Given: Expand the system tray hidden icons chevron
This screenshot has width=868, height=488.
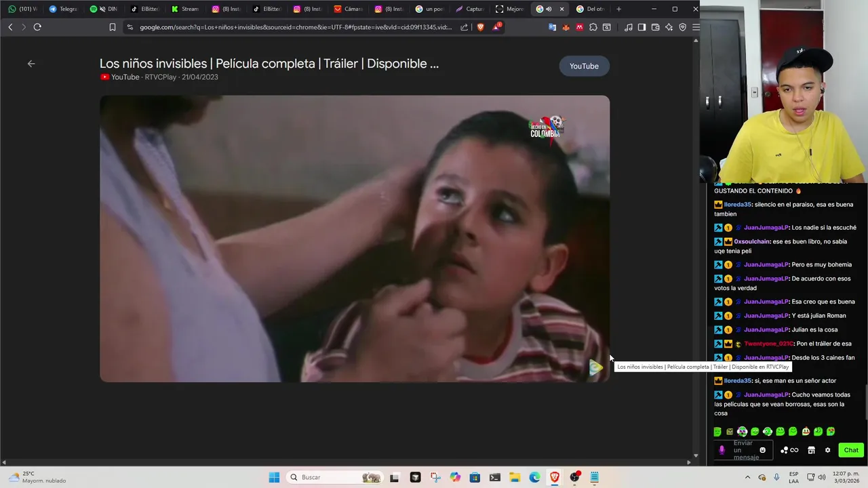Looking at the screenshot, I should tap(747, 477).
